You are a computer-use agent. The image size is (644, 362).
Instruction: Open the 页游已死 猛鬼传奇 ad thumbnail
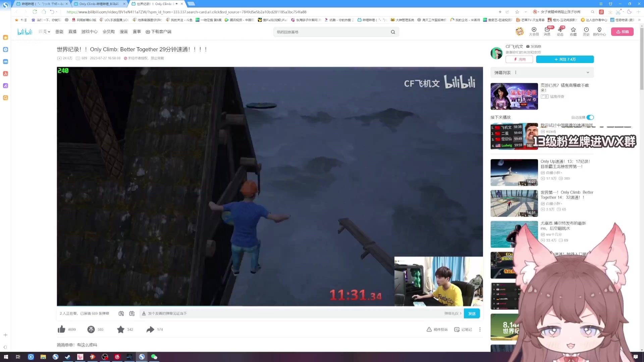[x=514, y=96]
